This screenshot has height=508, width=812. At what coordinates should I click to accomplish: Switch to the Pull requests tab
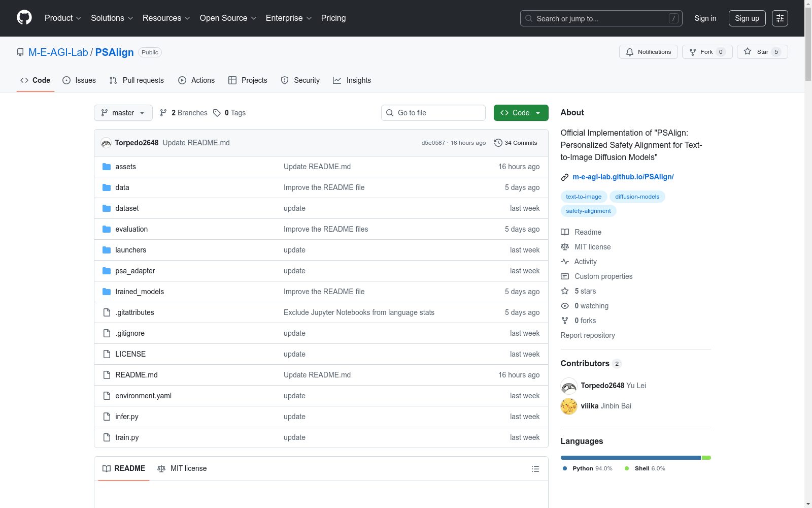pos(137,80)
